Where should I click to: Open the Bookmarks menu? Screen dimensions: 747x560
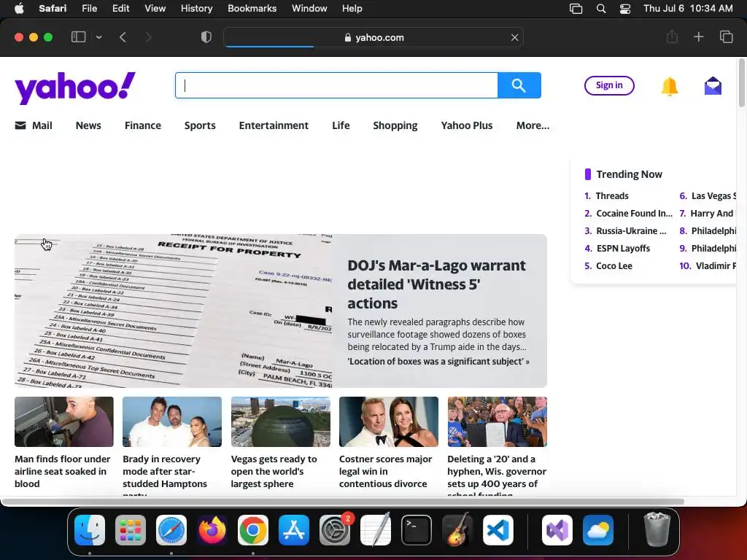click(252, 9)
